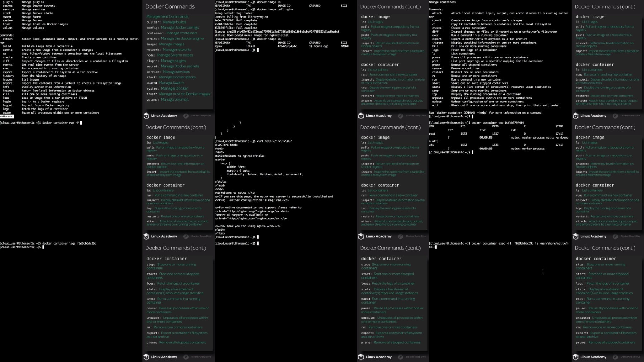Select "engine: Manage the docker engine" slide entry
This screenshot has height=362, width=644.
[175, 39]
